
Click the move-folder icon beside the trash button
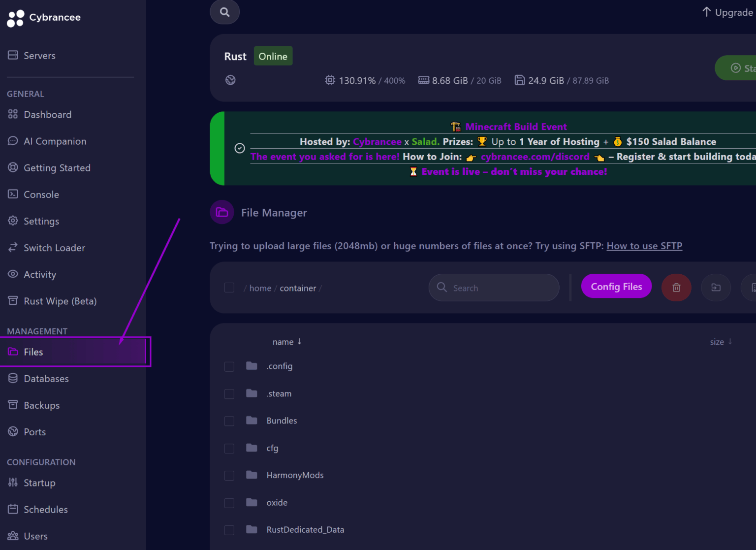click(716, 288)
